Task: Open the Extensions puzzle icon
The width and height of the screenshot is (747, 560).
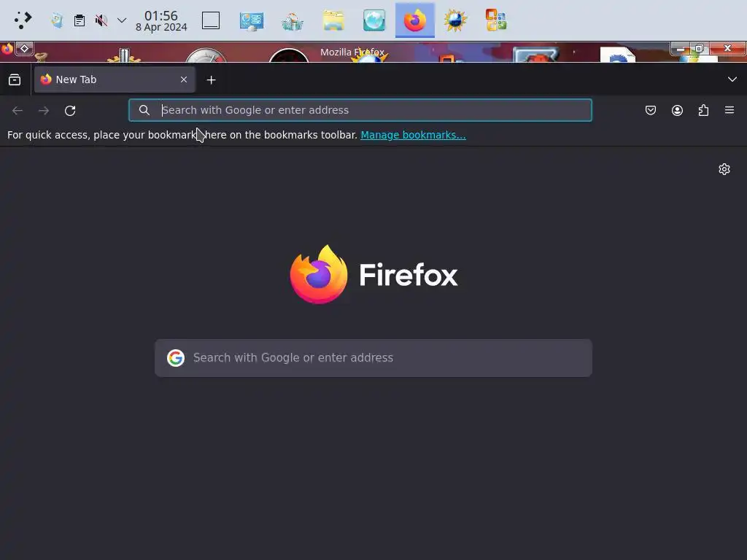Action: (x=703, y=110)
